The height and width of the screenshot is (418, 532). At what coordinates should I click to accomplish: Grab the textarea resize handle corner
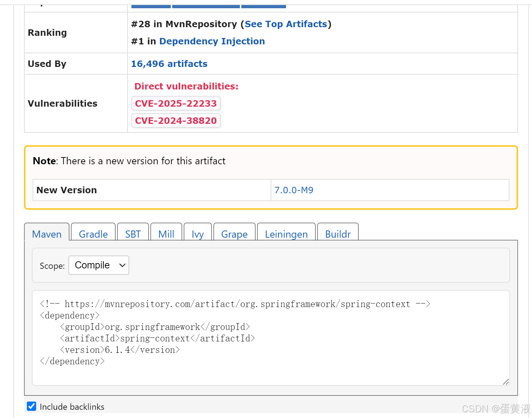(506, 381)
